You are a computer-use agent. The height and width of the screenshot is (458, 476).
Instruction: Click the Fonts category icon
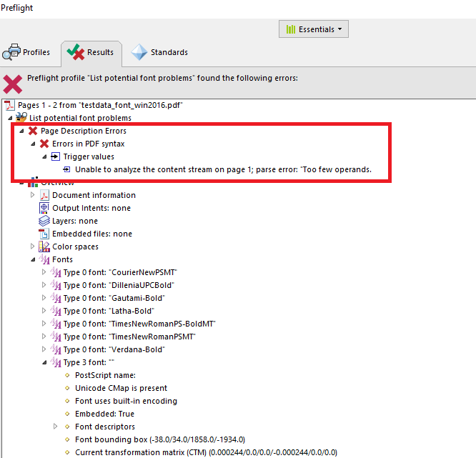click(44, 259)
